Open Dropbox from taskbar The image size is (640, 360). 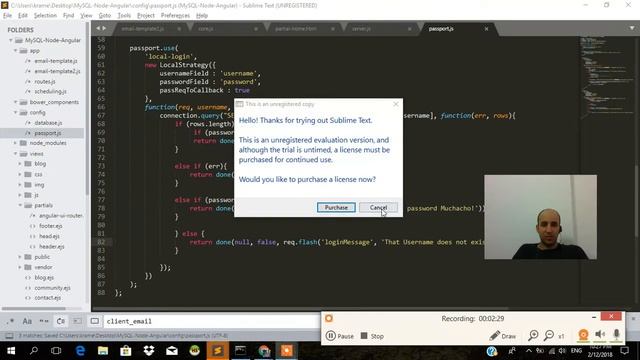pos(149,351)
